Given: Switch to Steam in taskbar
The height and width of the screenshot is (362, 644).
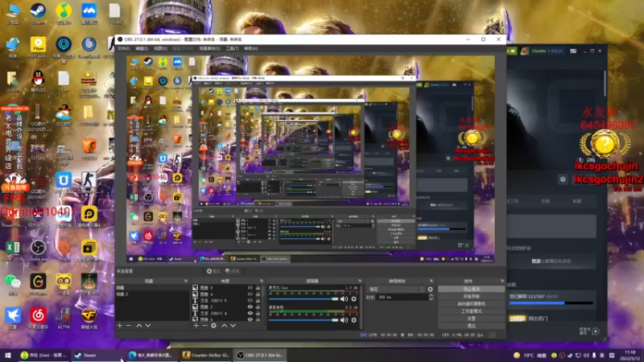Looking at the screenshot, I should [x=95, y=355].
